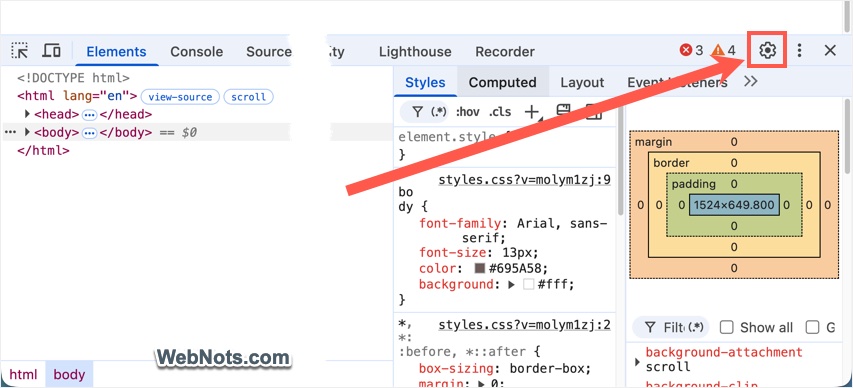Open actions dots left of body row
The image size is (853, 388).
[10, 132]
